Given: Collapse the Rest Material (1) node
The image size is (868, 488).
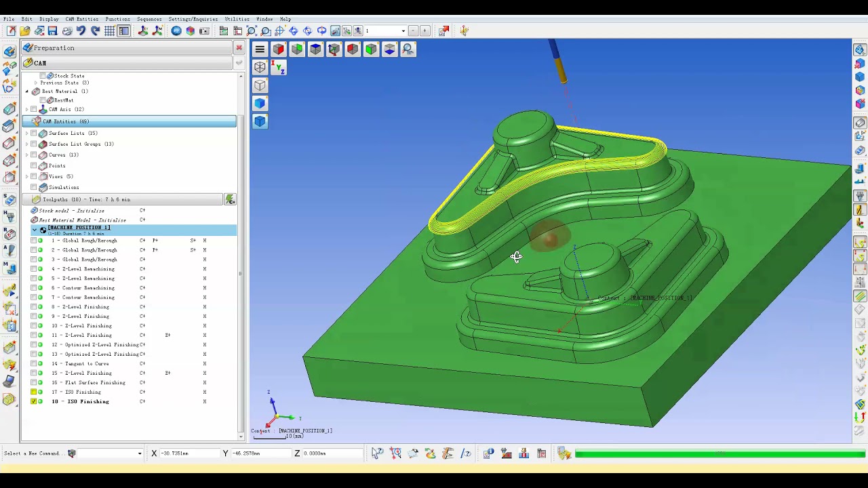Looking at the screenshot, I should point(27,91).
